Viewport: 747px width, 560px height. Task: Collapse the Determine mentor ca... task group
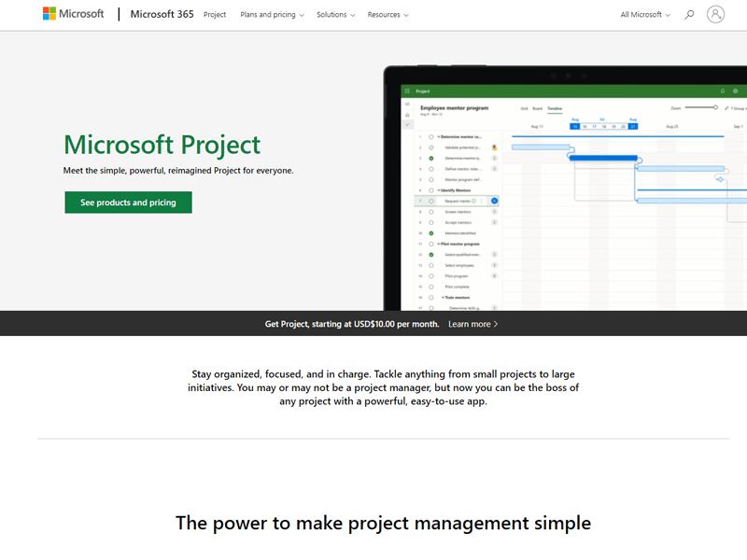pyautogui.click(x=439, y=137)
